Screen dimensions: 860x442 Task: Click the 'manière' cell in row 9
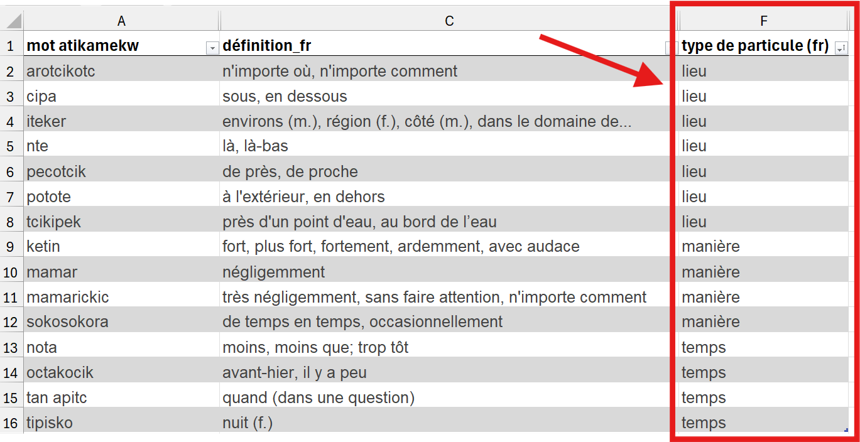pos(763,247)
